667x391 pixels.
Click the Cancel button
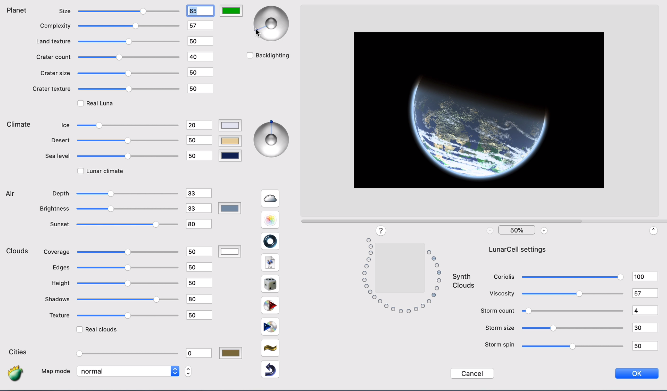click(x=472, y=373)
